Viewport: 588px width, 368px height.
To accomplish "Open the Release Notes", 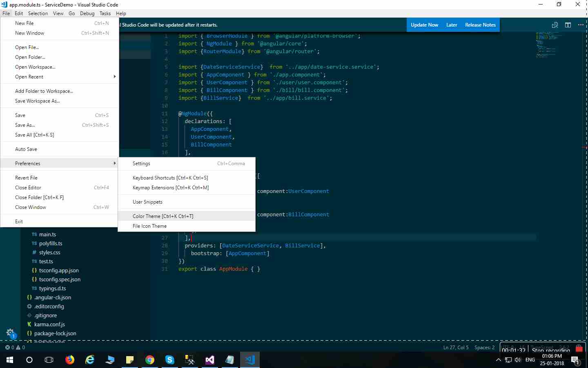I will (x=480, y=25).
